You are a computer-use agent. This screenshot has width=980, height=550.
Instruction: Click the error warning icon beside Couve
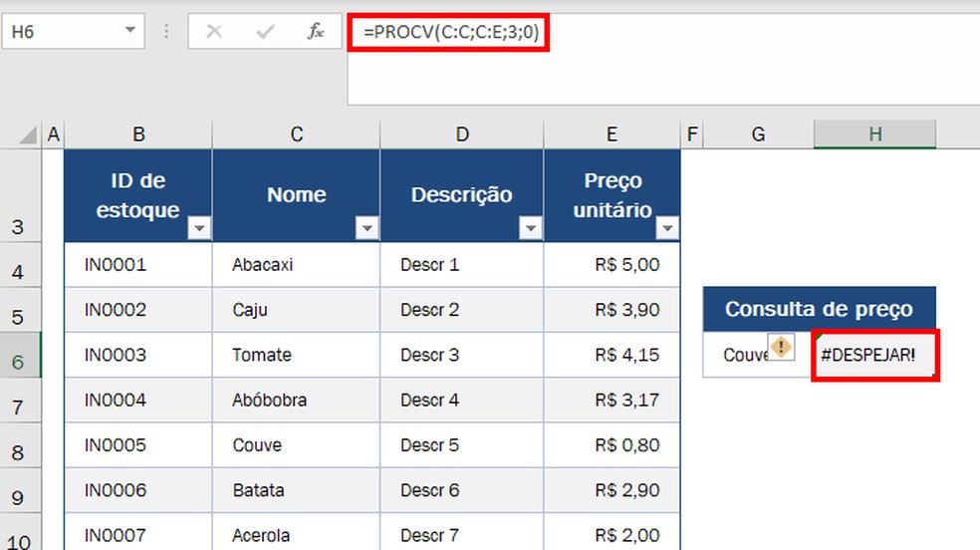pyautogui.click(x=782, y=347)
